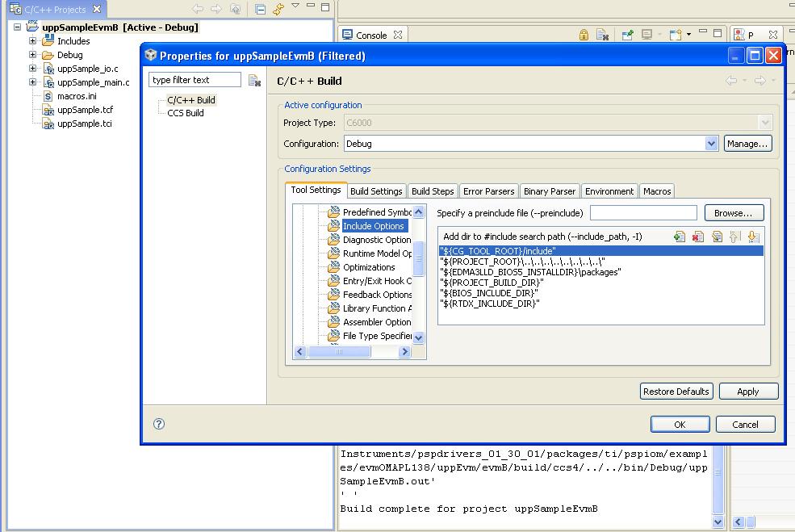
Task: Click the tool options horizontal scrollbar thumb
Action: (x=339, y=351)
